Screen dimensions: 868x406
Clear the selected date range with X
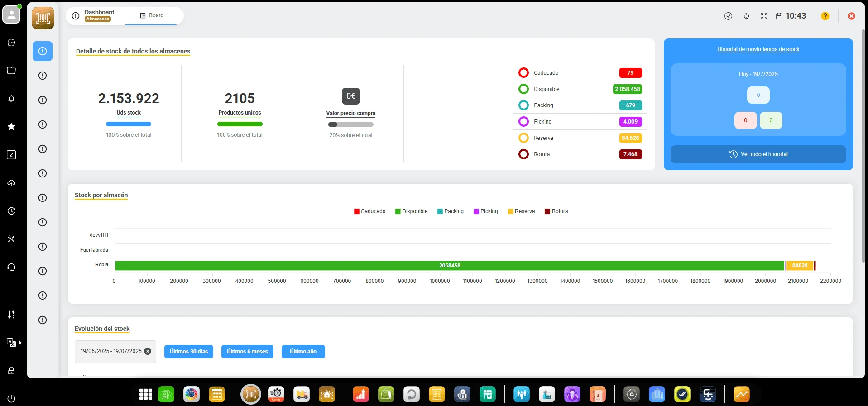tap(148, 351)
